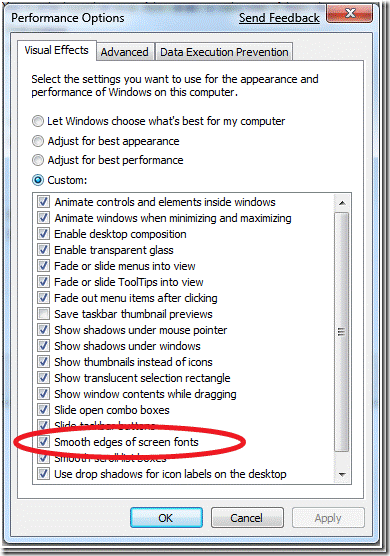Screen dimensions: 390x556
Task: Uncheck Smooth edges of screen fonts
Action: tap(43, 442)
